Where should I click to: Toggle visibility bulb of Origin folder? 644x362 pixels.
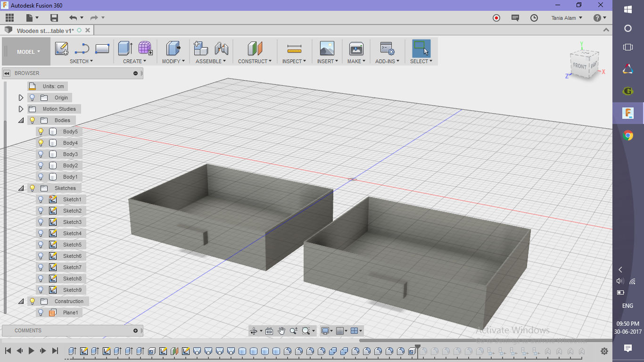(x=32, y=98)
